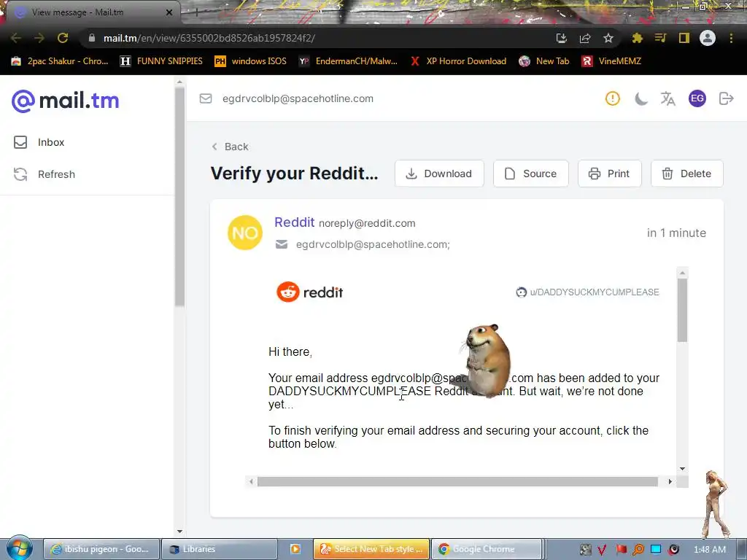Click the logout icon
This screenshot has height=560, width=747.
pos(726,98)
